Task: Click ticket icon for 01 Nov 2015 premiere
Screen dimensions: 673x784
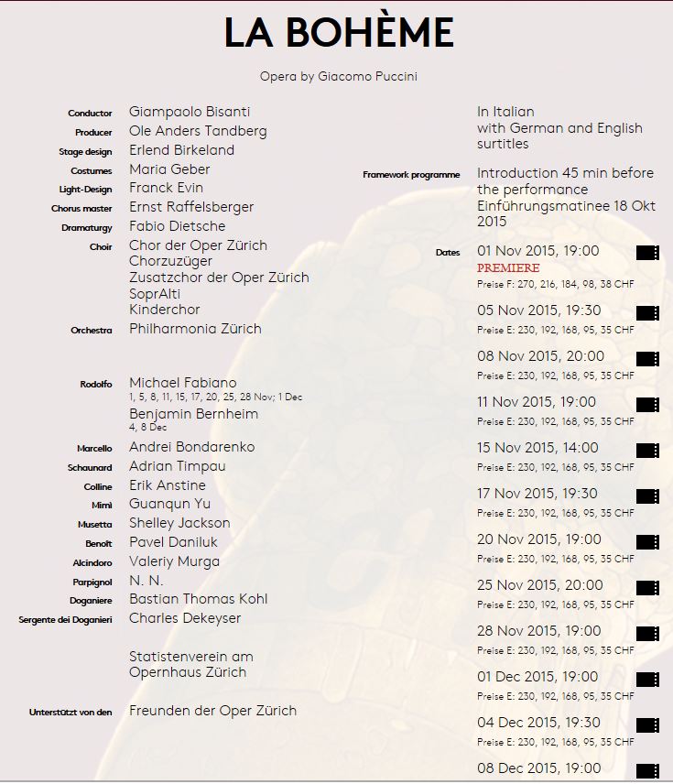Action: 647,253
